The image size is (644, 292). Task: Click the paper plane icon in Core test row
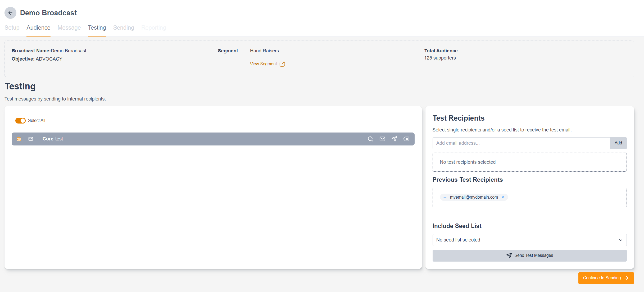394,139
